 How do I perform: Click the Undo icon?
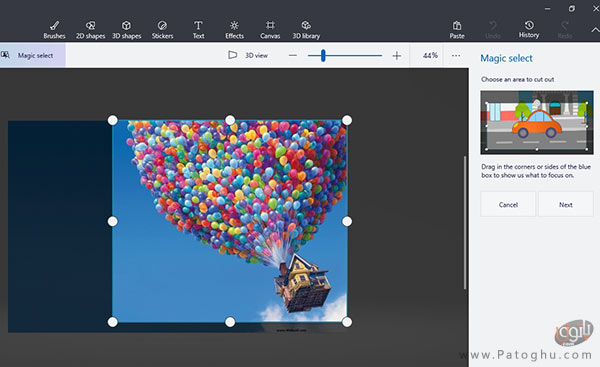coord(493,30)
